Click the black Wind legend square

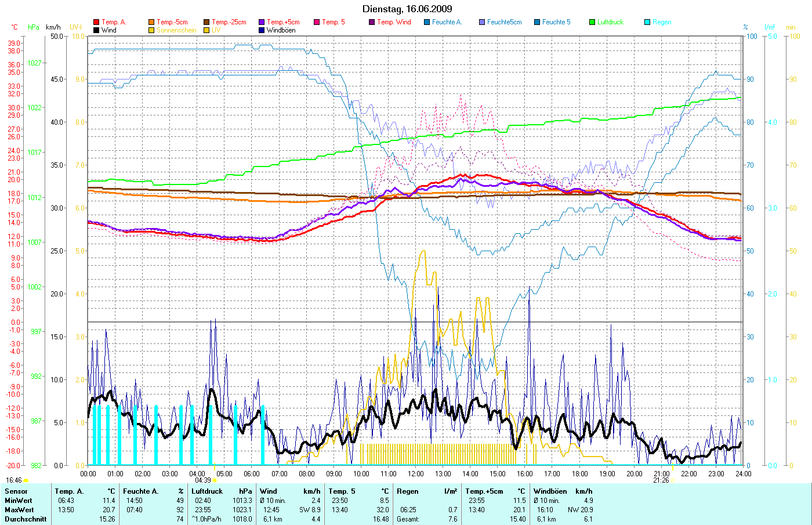(96, 30)
